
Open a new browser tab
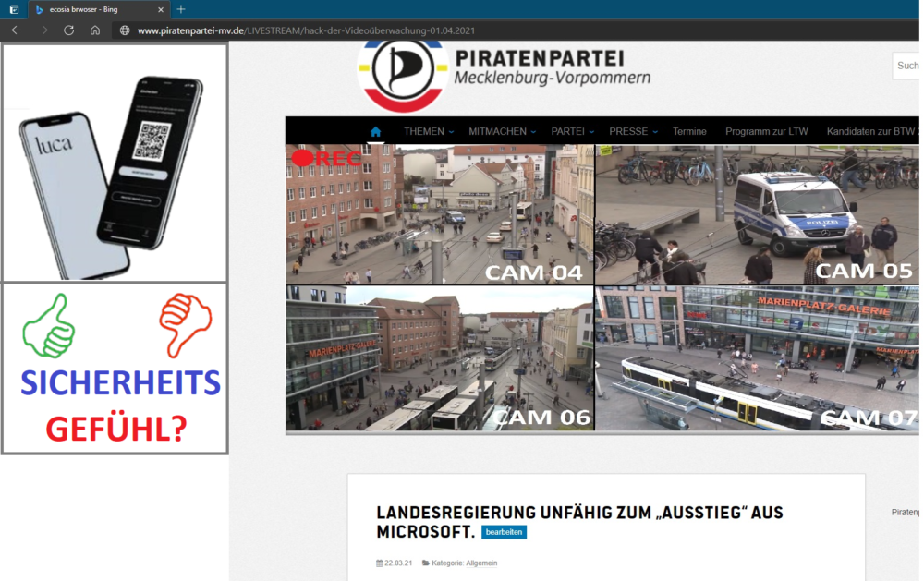tap(181, 9)
